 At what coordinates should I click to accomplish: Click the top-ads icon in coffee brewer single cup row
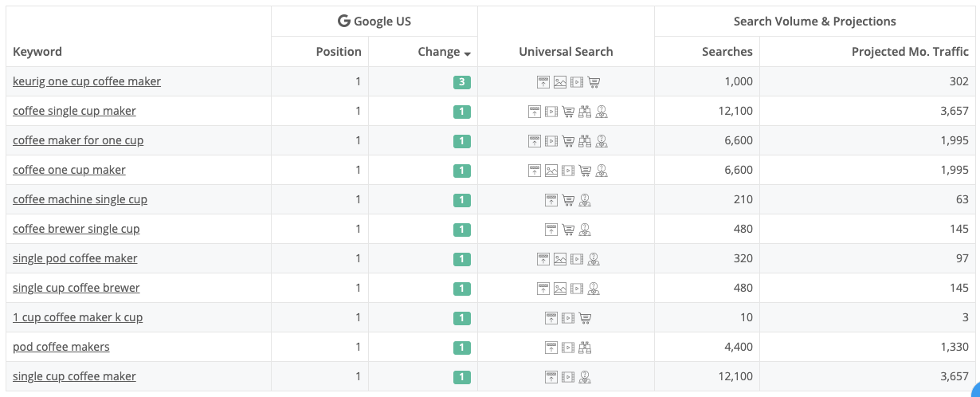pos(551,229)
